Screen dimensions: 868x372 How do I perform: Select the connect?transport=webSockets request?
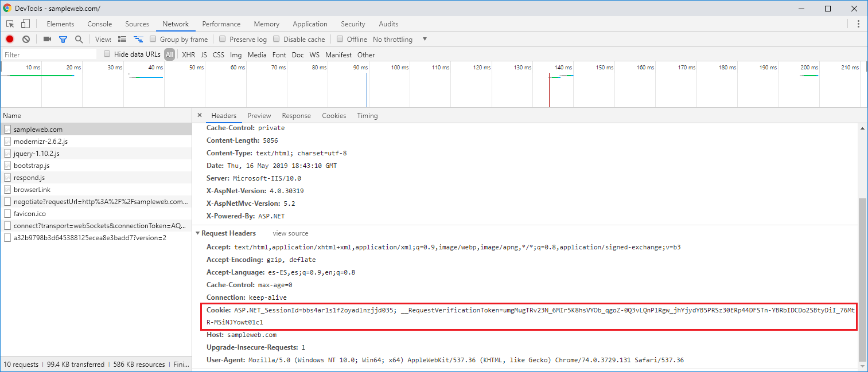96,225
